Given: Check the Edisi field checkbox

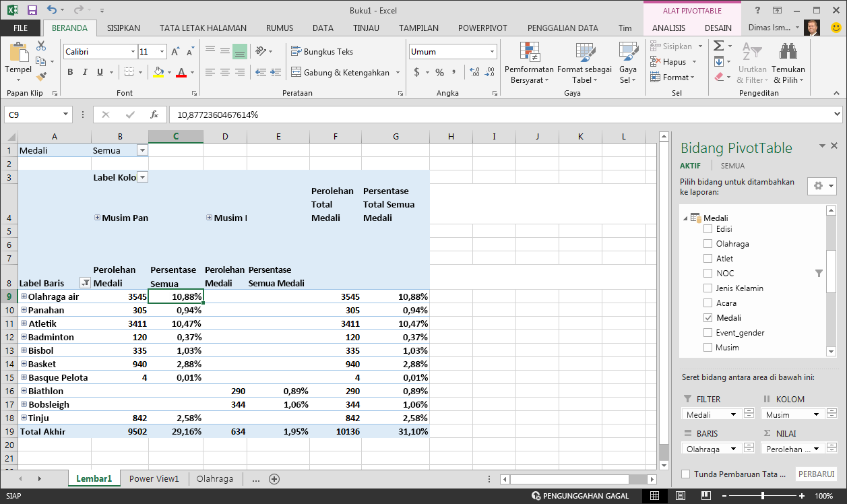Looking at the screenshot, I should (x=708, y=229).
